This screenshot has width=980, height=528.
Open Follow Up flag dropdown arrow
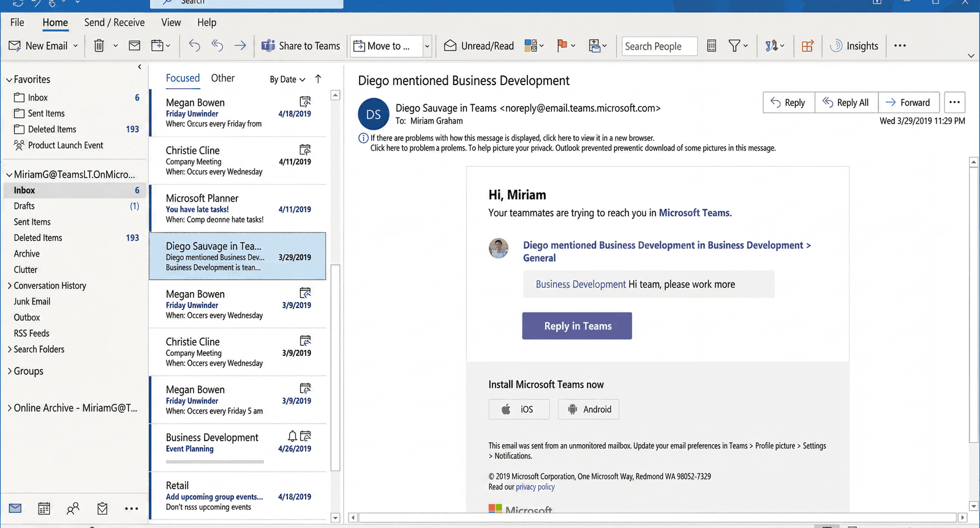tap(573, 46)
